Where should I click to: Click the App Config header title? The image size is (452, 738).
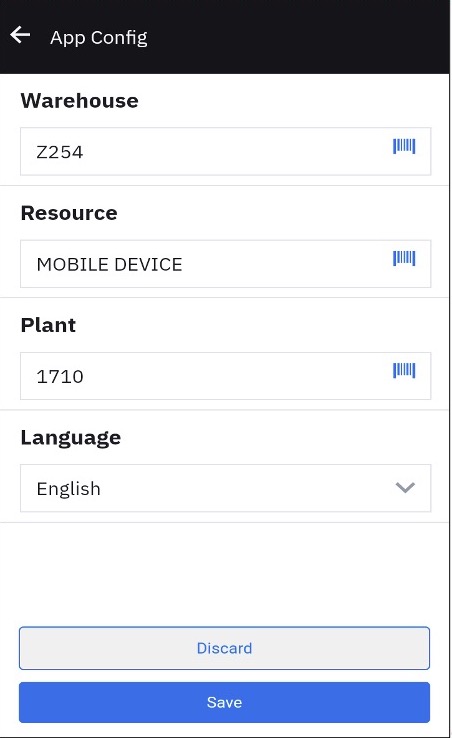point(99,38)
